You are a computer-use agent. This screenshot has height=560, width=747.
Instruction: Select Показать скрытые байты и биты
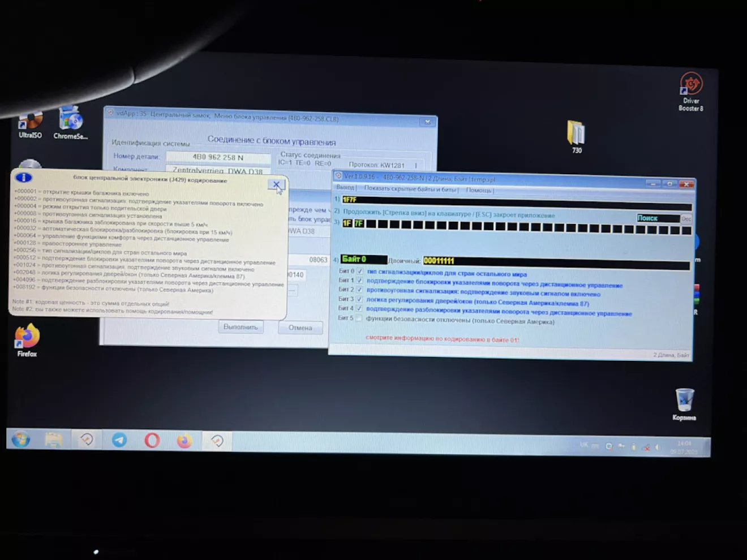click(411, 189)
